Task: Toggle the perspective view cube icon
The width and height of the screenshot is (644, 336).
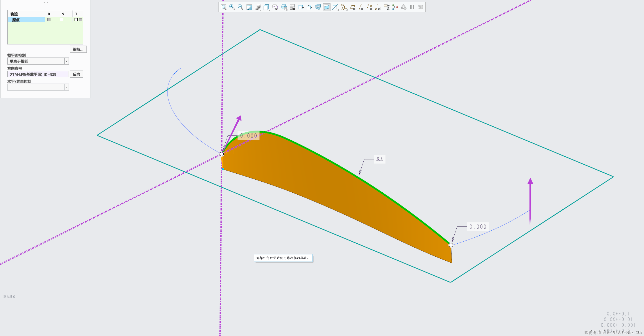Action: point(318,7)
